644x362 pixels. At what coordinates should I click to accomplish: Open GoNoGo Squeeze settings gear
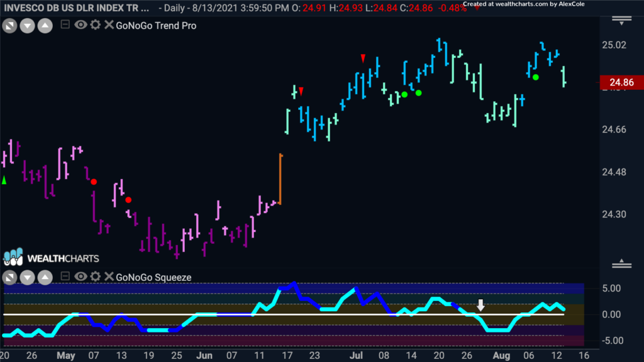(96, 277)
